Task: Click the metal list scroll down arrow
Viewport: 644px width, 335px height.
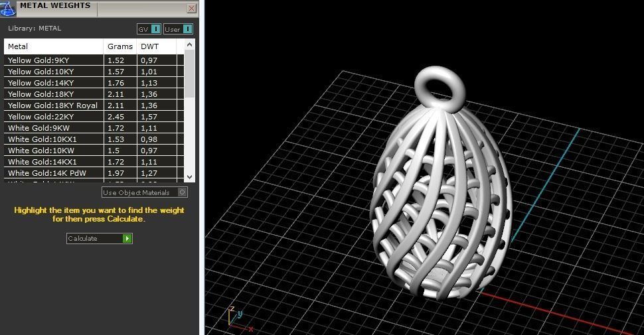Action: point(189,177)
